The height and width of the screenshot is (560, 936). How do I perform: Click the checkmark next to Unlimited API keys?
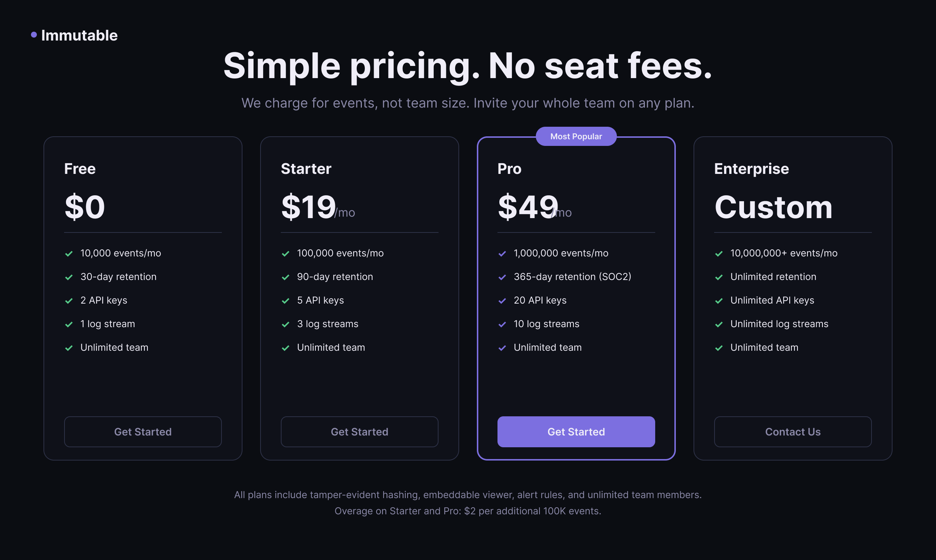click(719, 301)
